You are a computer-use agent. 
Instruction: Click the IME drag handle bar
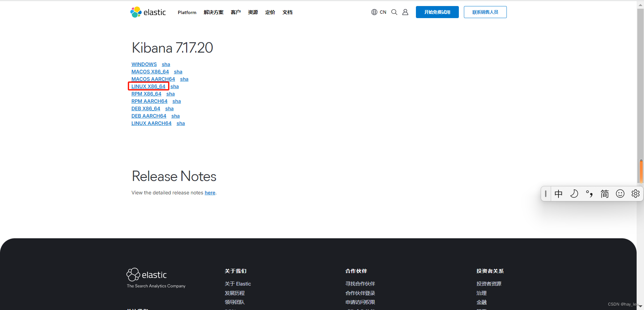[x=546, y=194]
